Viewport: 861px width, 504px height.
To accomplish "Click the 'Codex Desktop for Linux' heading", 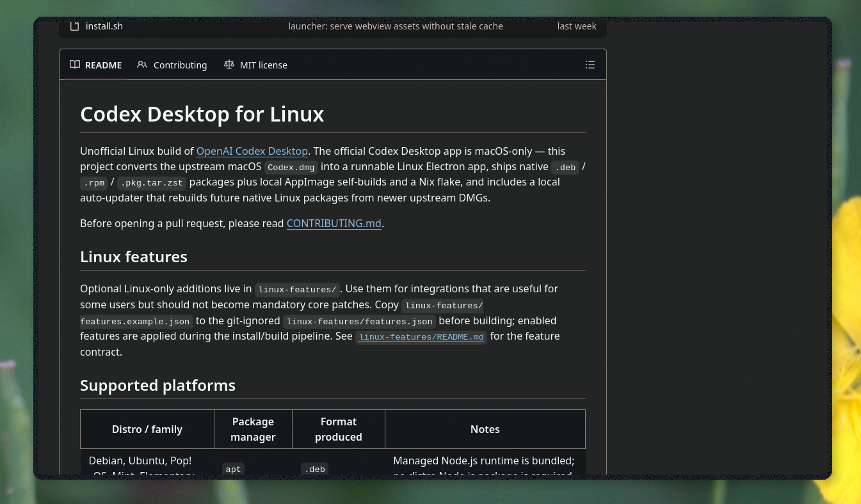I will (202, 114).
